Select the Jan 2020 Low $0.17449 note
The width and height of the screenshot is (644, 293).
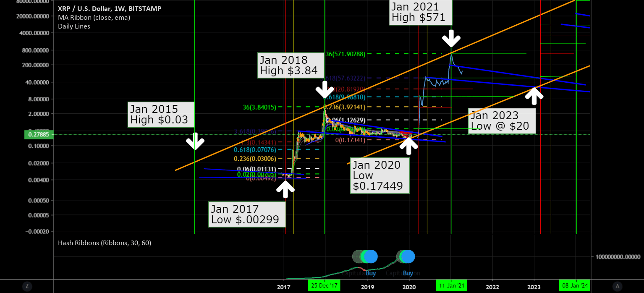tap(380, 176)
